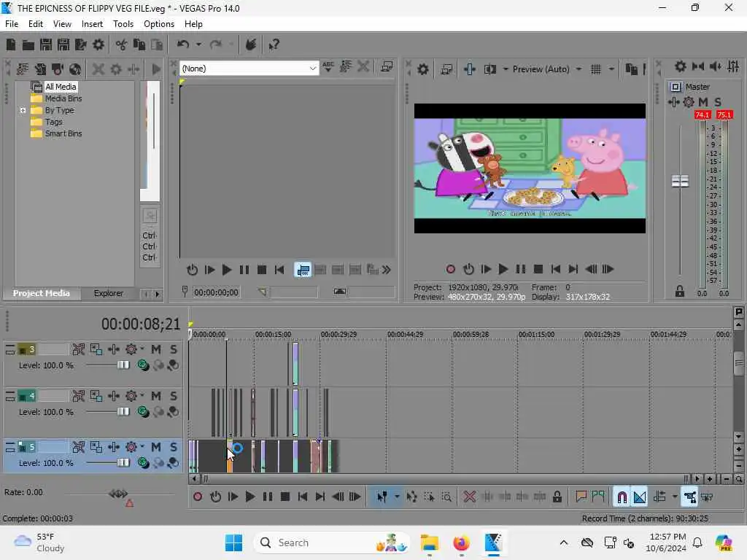Click the Master bus FX gear icon
Screen dimensions: 747x560
[x=689, y=102]
